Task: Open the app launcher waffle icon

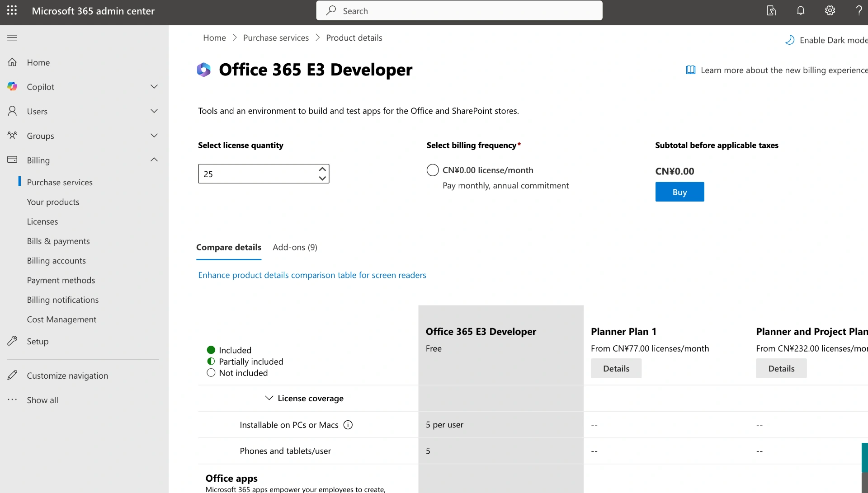Action: [12, 11]
